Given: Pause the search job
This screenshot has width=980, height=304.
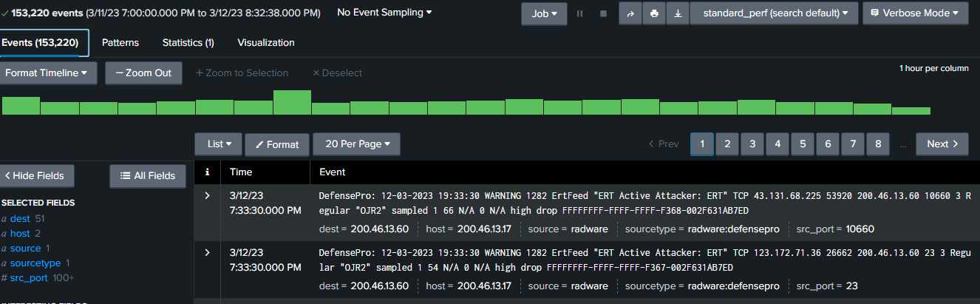Looking at the screenshot, I should [x=579, y=13].
